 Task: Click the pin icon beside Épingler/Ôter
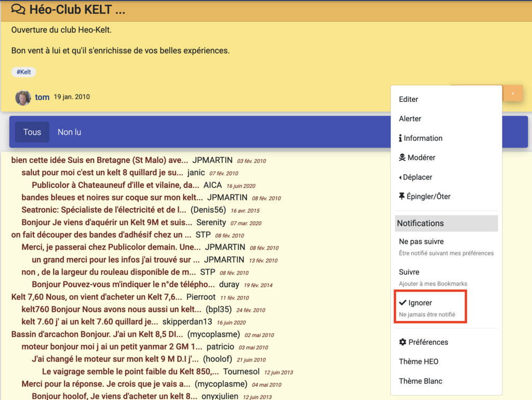pyautogui.click(x=402, y=196)
